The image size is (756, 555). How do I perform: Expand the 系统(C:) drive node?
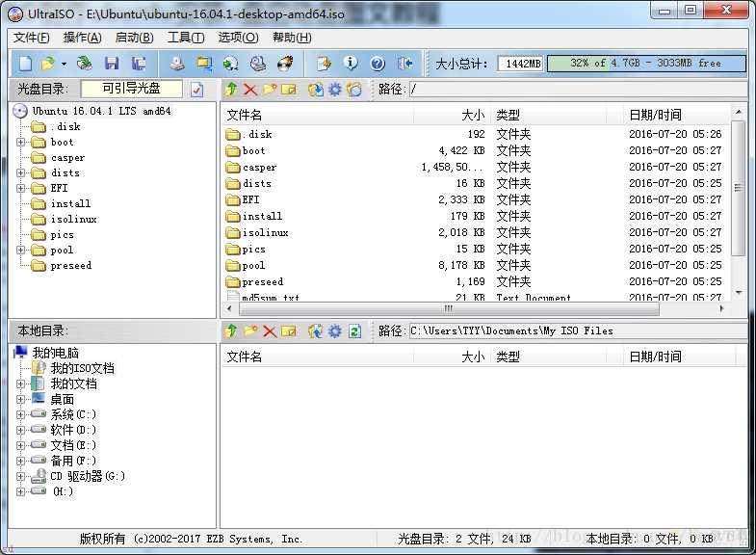point(21,414)
